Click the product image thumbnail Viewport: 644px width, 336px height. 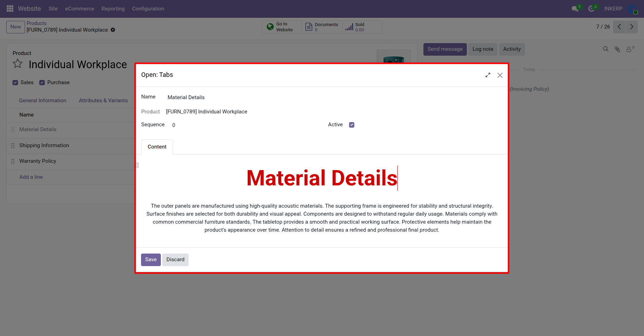[394, 56]
